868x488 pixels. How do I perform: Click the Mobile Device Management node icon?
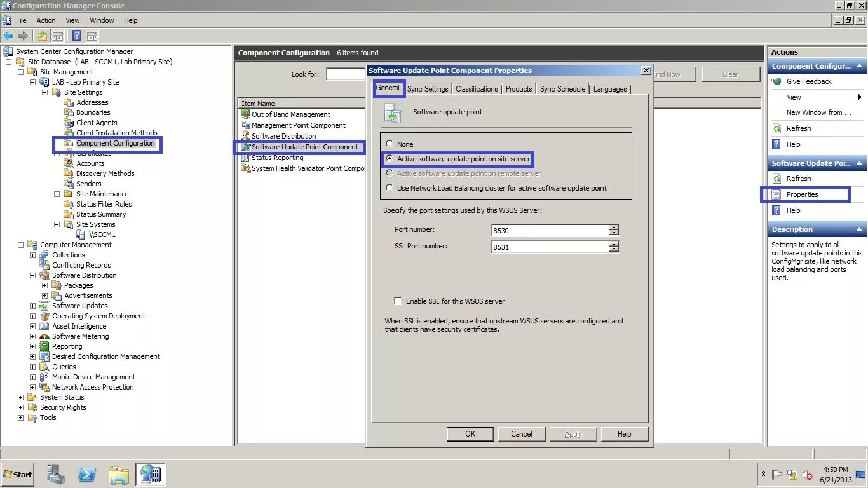coord(44,377)
